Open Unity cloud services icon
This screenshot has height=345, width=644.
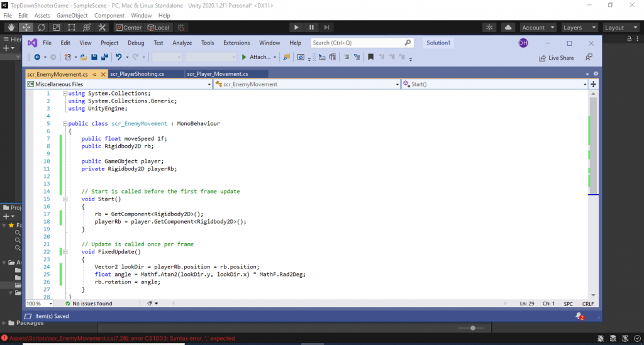point(508,28)
